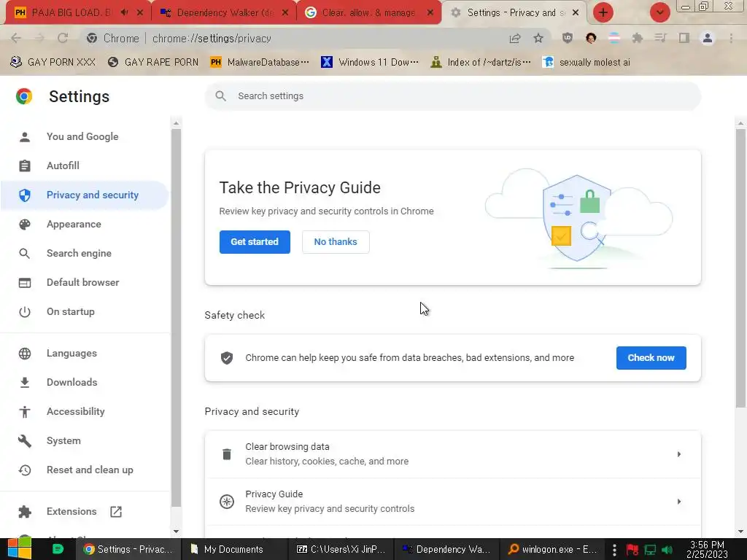Open the Privacy Guide row

(452, 502)
